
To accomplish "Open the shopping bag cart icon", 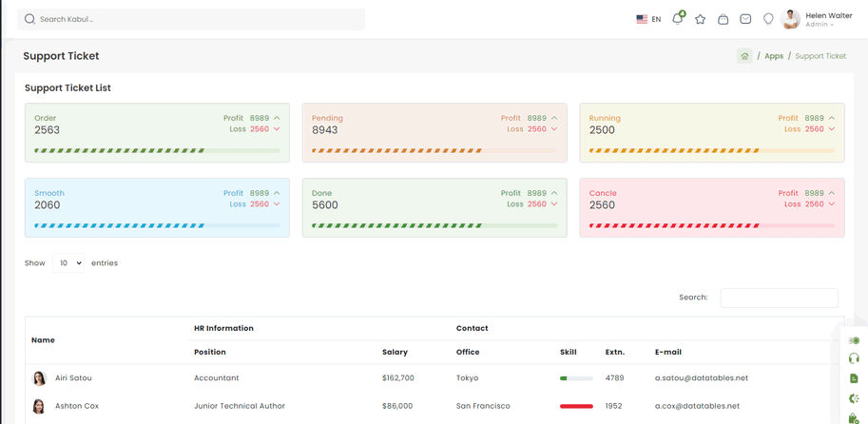I will click(x=723, y=19).
